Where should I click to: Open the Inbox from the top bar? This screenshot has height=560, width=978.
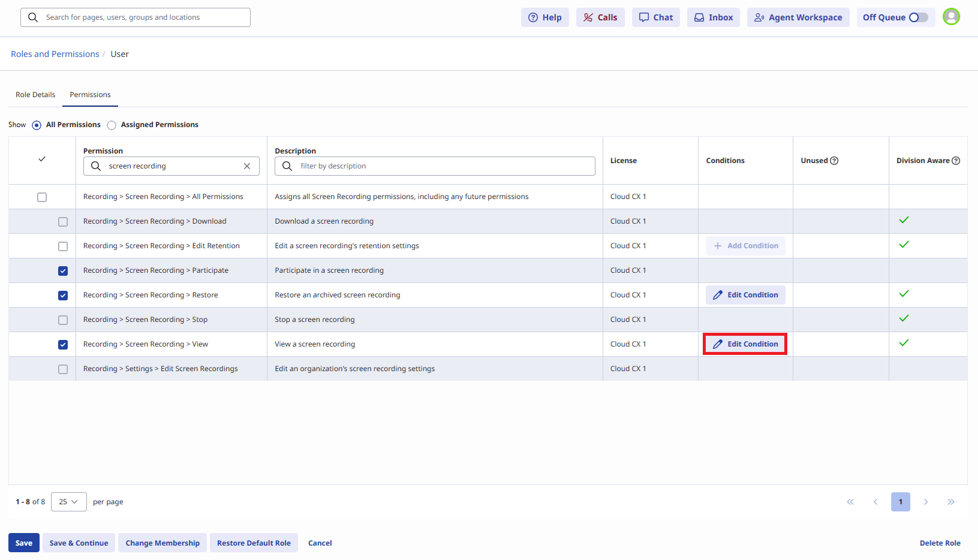tap(714, 17)
